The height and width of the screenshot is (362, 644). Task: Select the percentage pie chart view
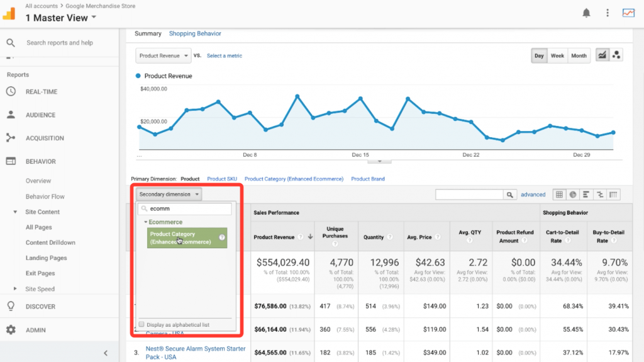point(572,195)
